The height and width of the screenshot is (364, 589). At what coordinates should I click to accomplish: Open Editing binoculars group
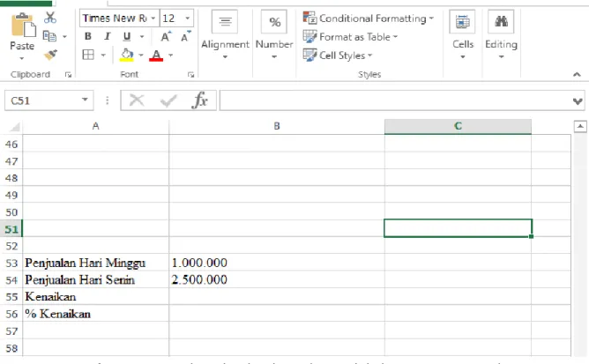501,21
